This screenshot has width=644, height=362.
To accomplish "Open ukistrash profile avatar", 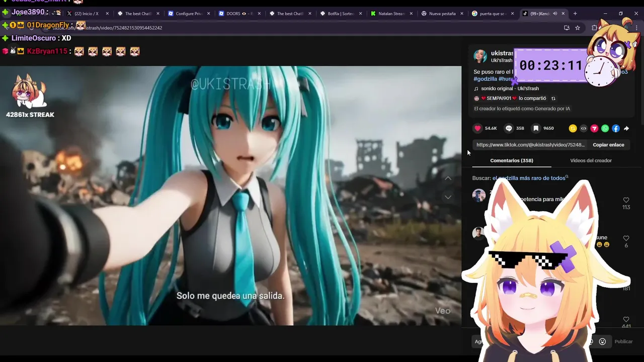I will click(x=480, y=56).
